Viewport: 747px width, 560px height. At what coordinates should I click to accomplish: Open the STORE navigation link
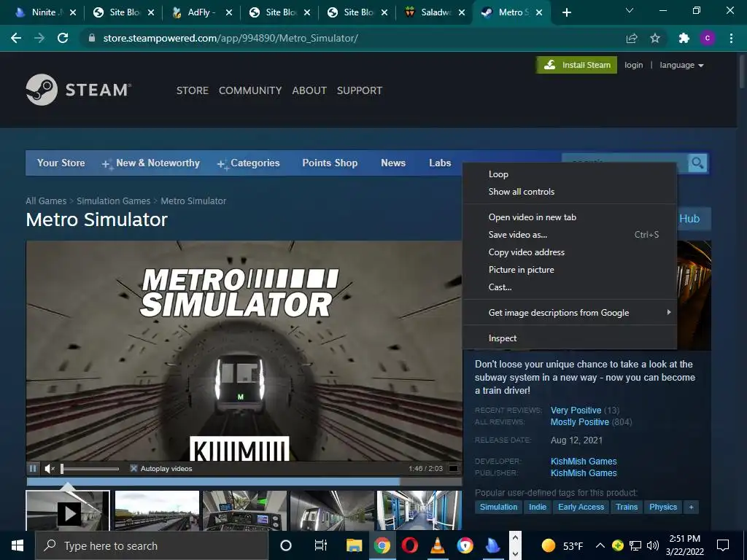[x=193, y=90]
